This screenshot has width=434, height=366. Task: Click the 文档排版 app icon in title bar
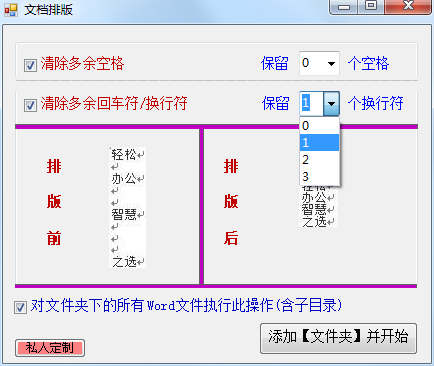11,10
